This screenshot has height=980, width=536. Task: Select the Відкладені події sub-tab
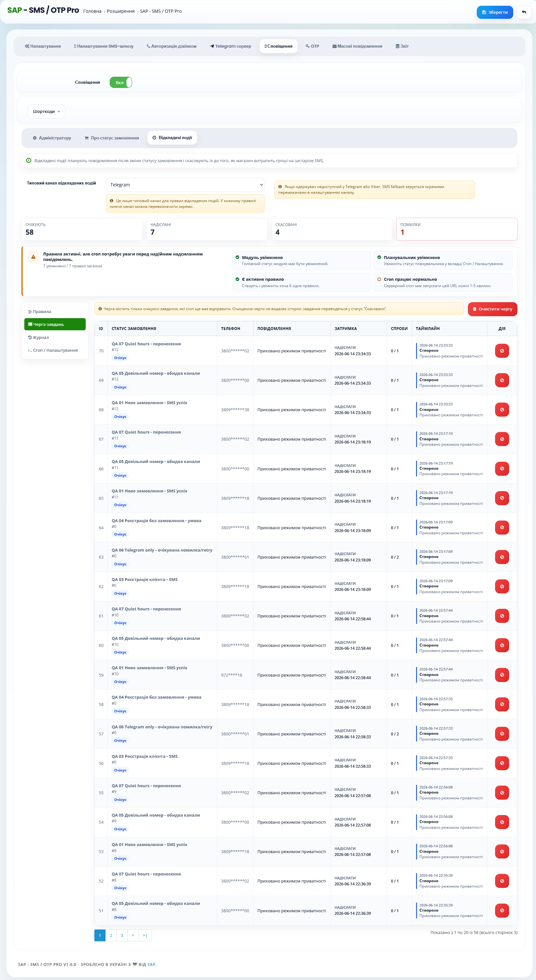172,138
